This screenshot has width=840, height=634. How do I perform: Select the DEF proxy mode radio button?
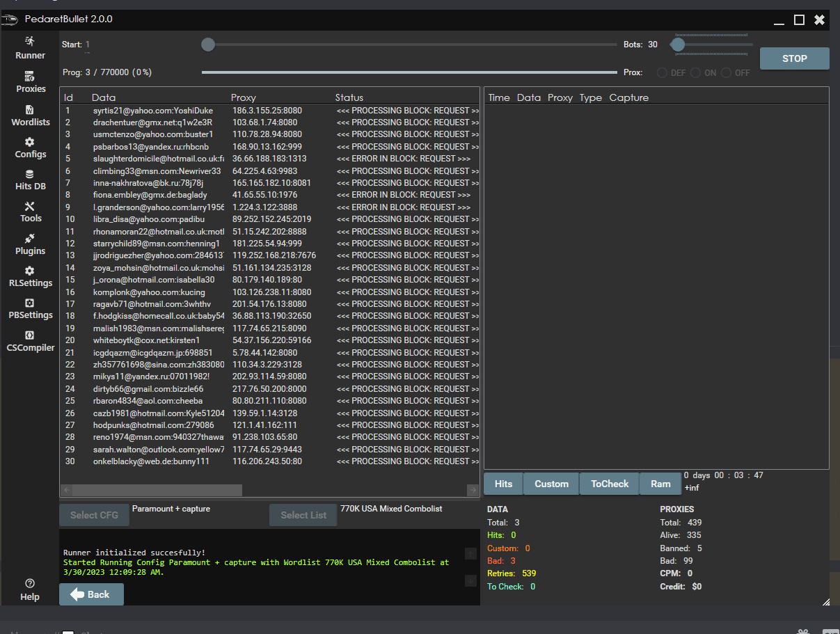(x=662, y=73)
